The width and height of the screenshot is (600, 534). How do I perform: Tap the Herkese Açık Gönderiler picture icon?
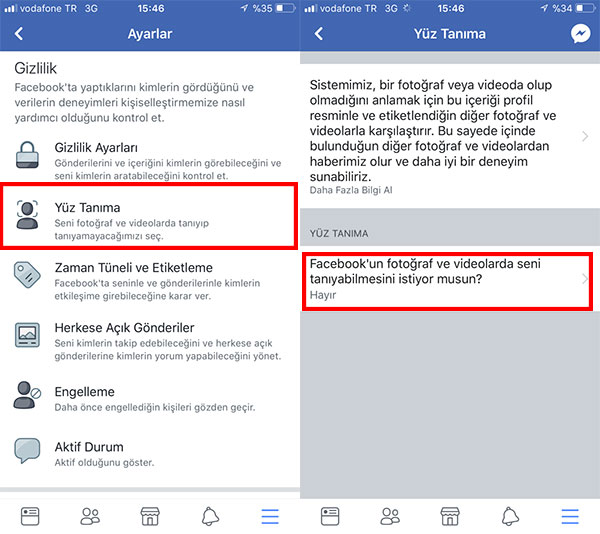pos(27,335)
